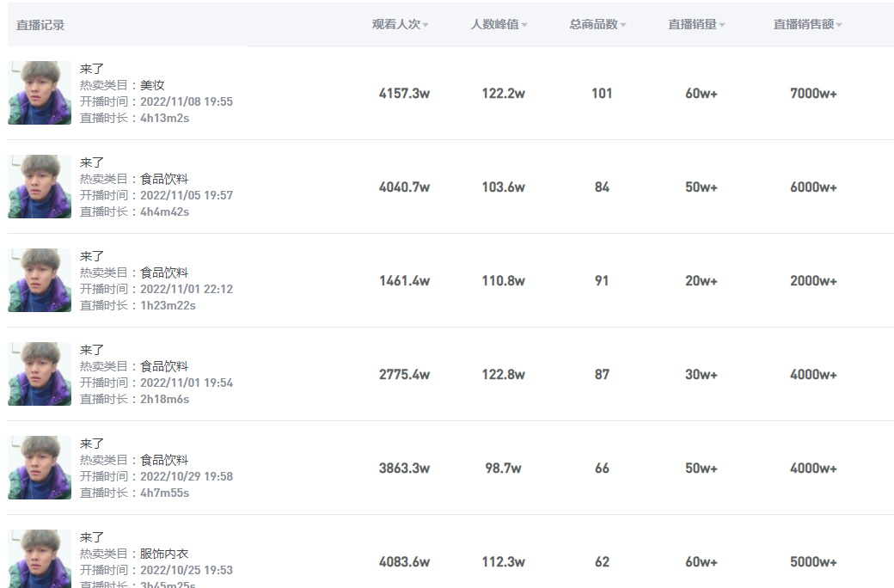Click the 7000w+ sales amount value
The image size is (894, 588).
(x=813, y=94)
